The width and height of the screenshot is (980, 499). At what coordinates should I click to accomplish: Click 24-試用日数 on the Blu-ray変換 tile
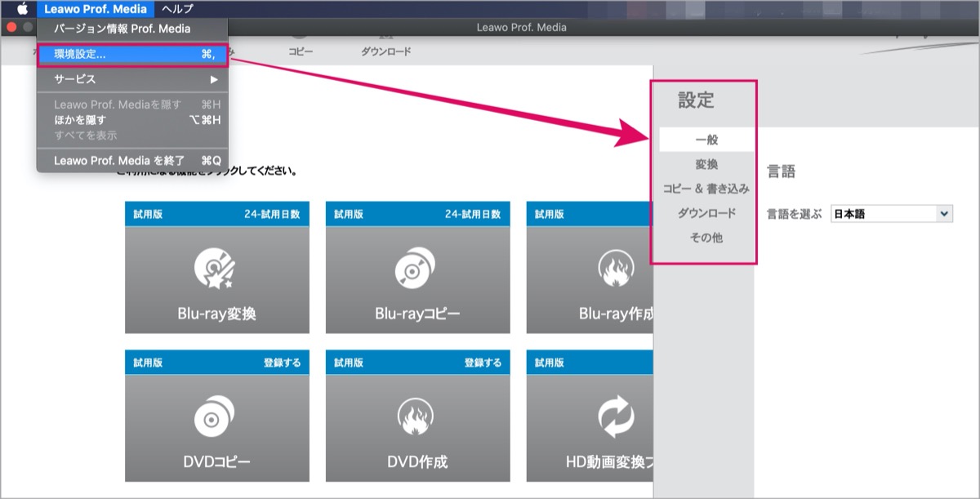click(272, 215)
